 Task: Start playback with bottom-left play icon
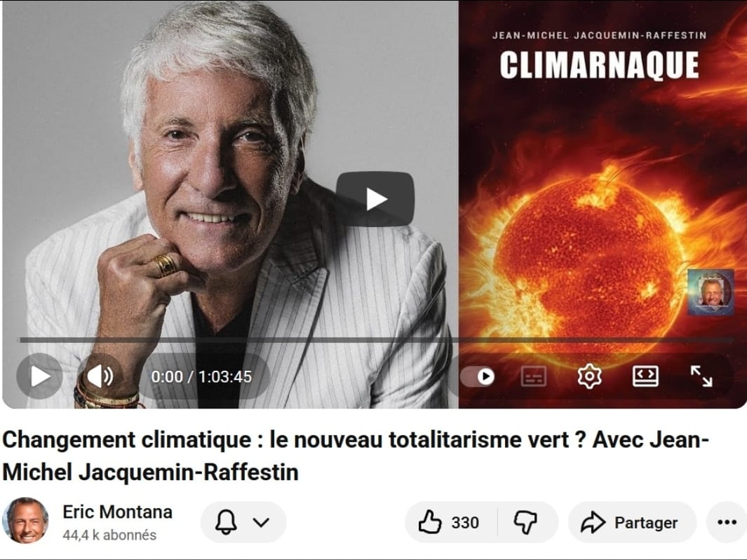(40, 376)
